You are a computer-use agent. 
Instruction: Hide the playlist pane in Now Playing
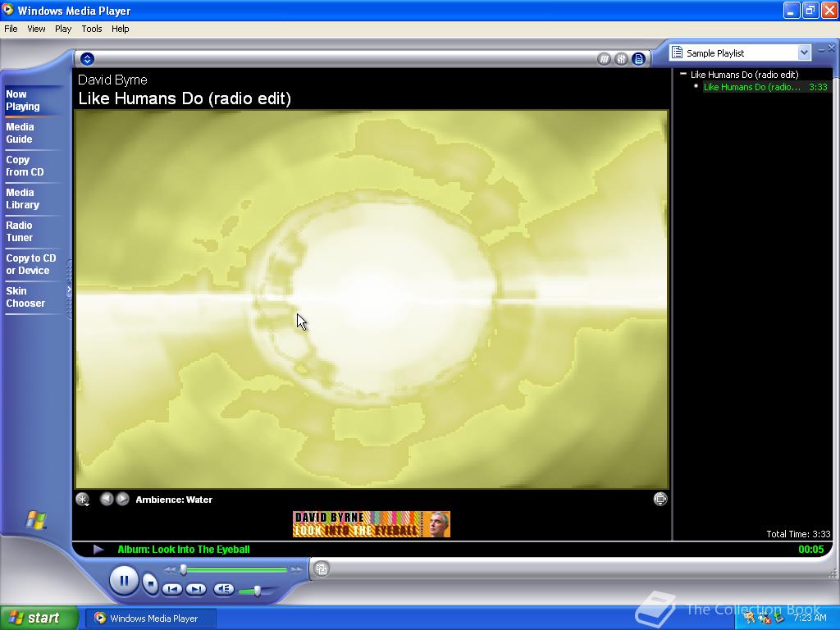[638, 59]
